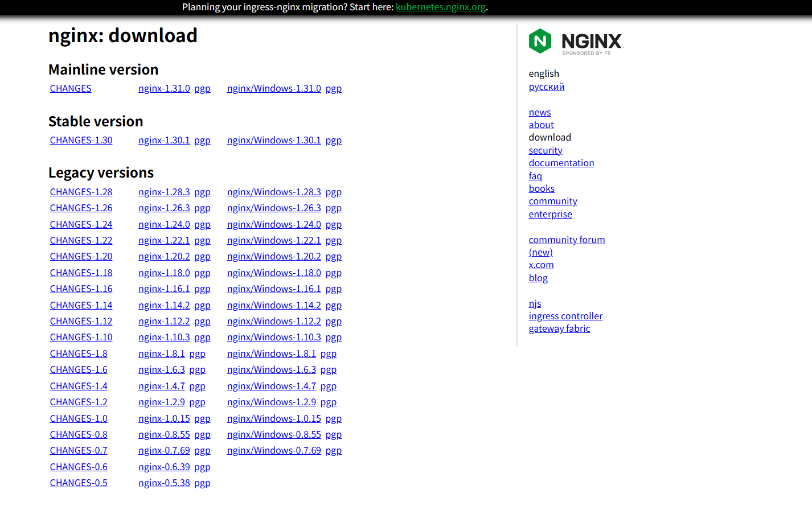Open the kubernetes.nginx.org banner link

coord(441,7)
